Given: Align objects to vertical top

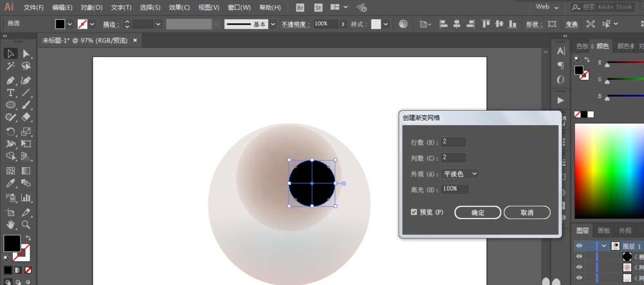Looking at the screenshot, I should (x=486, y=25).
